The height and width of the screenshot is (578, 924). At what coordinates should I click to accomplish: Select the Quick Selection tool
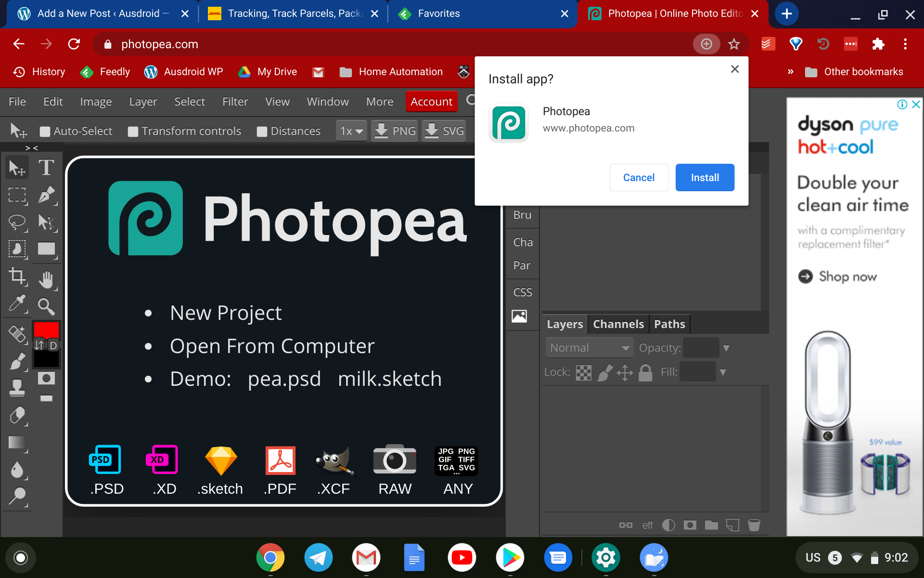tap(17, 249)
